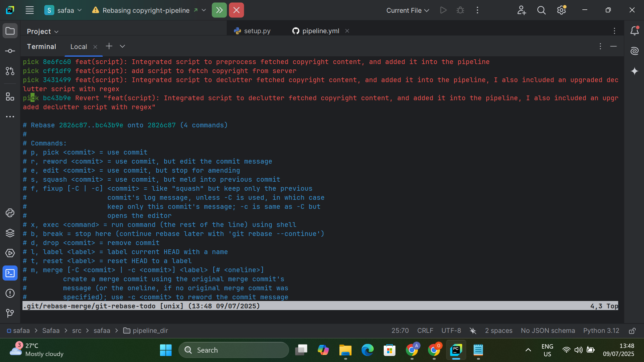Open the Pull Requests tool window
644x362 pixels.
(10, 71)
